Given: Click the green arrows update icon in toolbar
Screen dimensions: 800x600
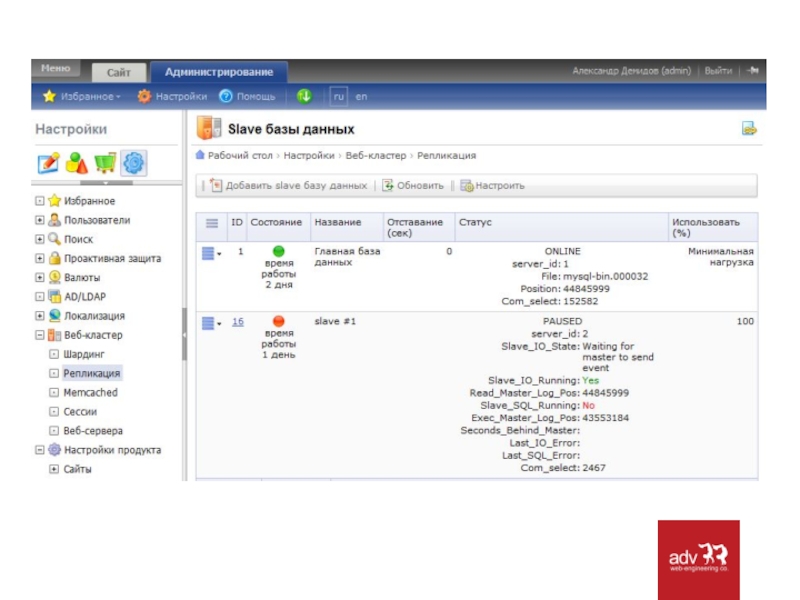Looking at the screenshot, I should pos(304,96).
